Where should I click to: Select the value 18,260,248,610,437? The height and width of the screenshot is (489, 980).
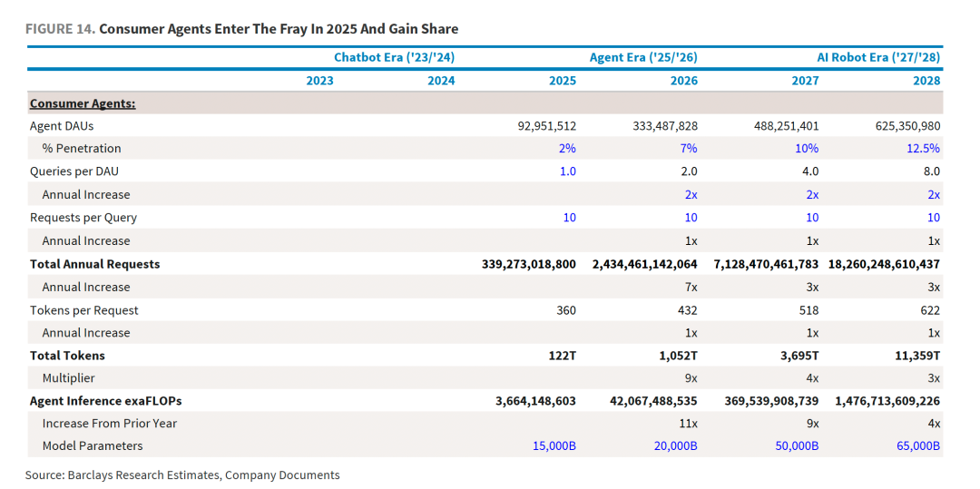(x=885, y=264)
